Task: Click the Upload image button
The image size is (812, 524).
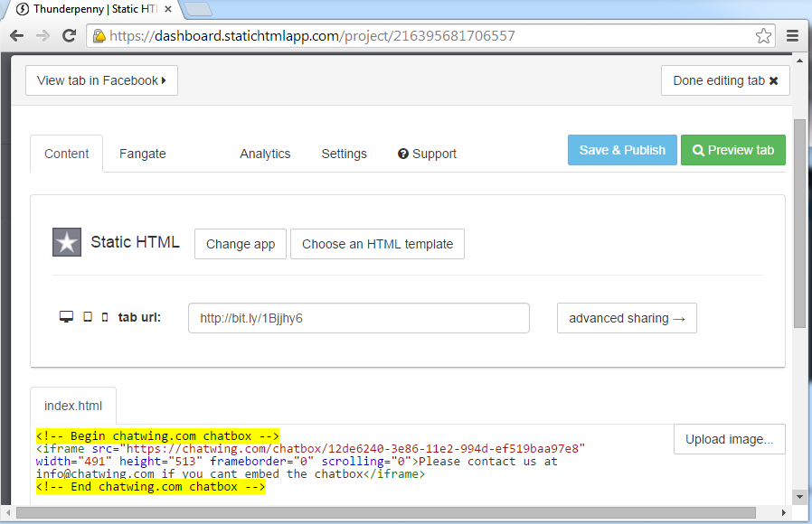Action: pyautogui.click(x=729, y=439)
